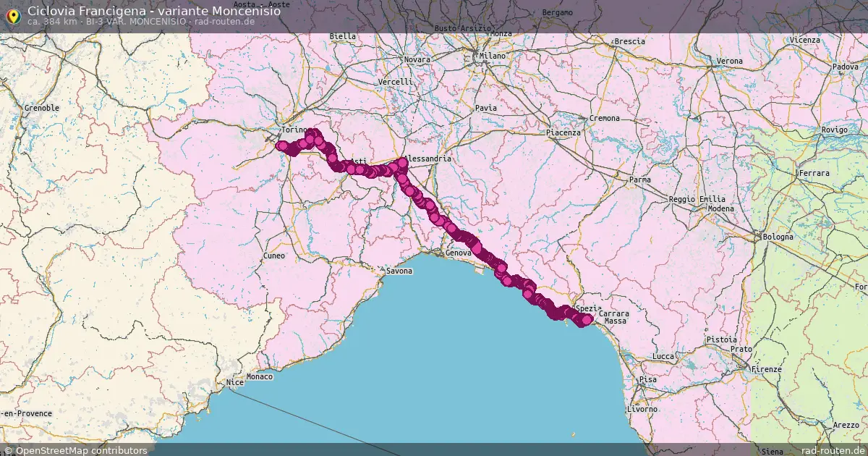Click the Rovigo city label
The image size is (868, 456).
834,130
